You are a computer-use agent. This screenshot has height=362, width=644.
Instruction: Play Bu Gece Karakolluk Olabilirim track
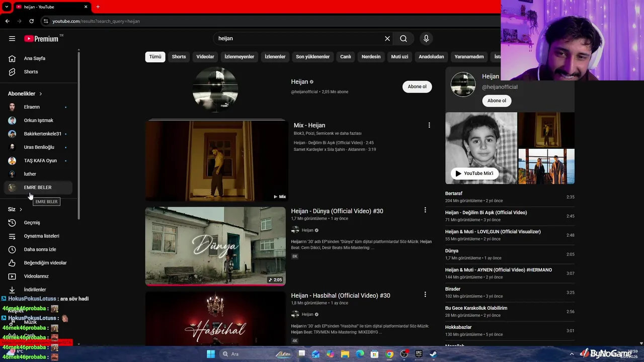tap(510, 312)
